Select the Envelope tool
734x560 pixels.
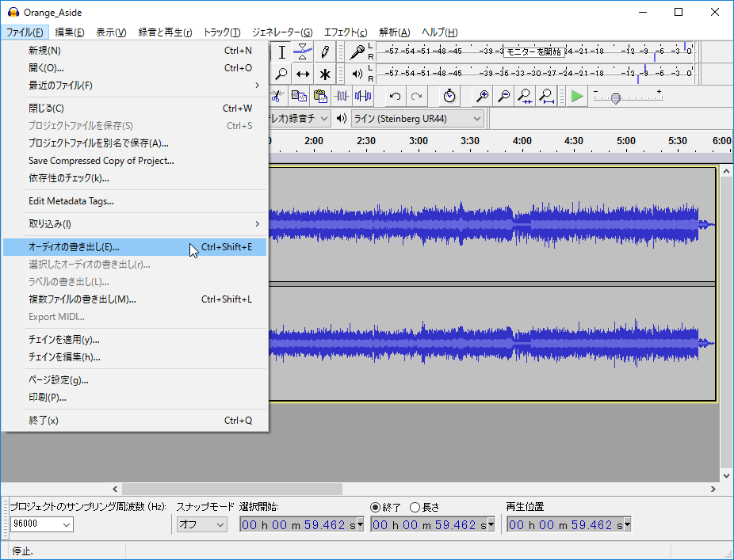303,51
